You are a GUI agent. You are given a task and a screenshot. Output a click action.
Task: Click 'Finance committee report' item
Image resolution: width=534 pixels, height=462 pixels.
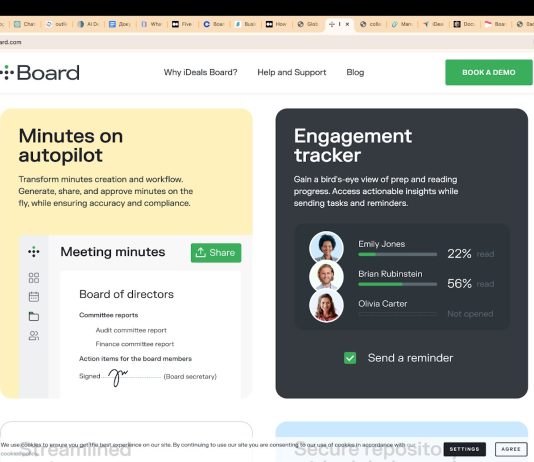point(135,344)
